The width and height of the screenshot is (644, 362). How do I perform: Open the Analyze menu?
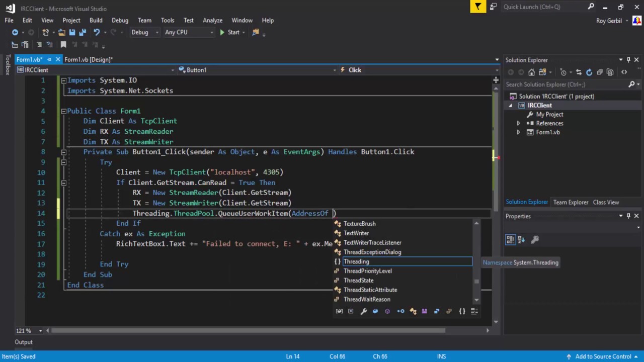[x=212, y=20]
